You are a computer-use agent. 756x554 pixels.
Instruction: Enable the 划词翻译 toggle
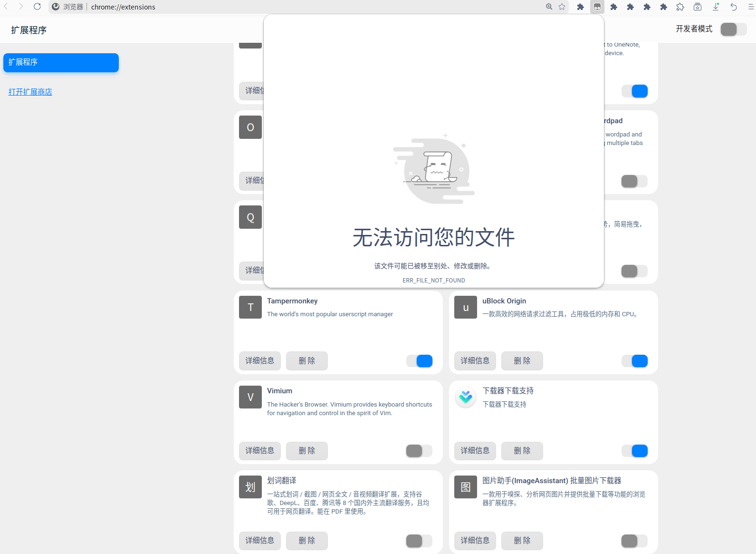[420, 541]
